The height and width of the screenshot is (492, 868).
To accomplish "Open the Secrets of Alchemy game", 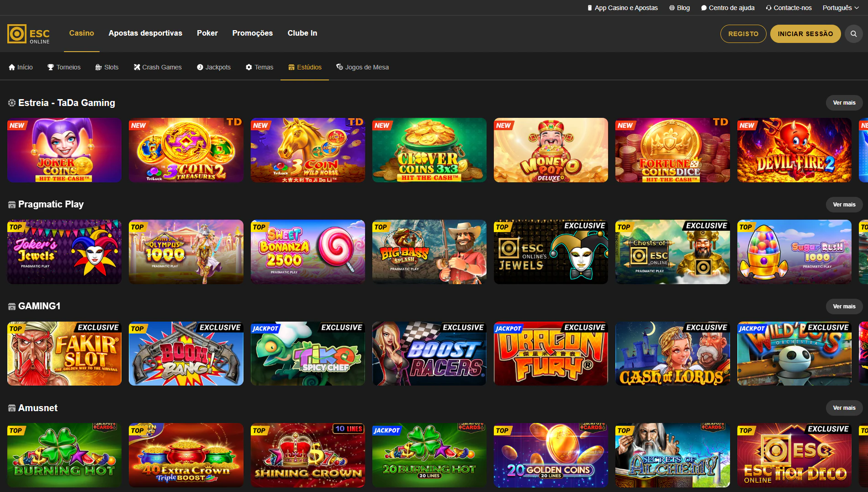I will [672, 455].
